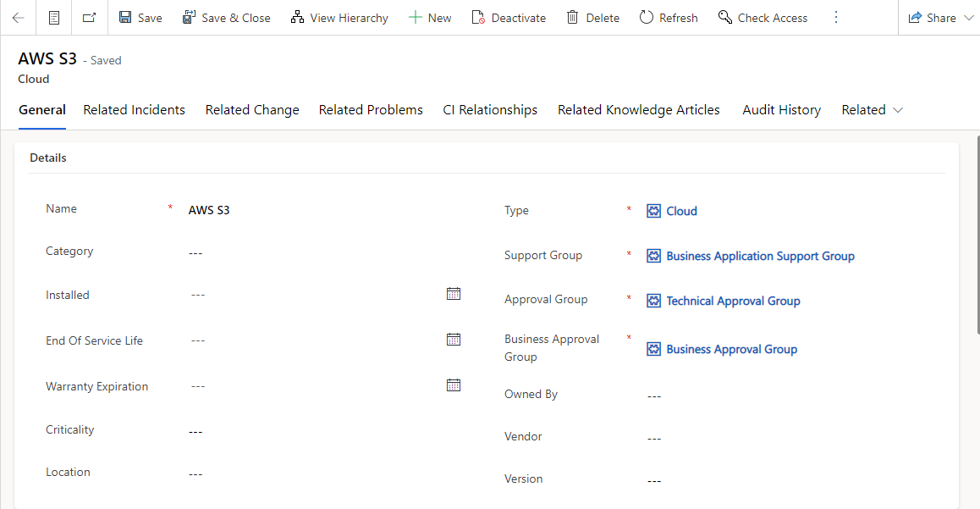Open Business Application Support Group link
980x509 pixels.
760,257
